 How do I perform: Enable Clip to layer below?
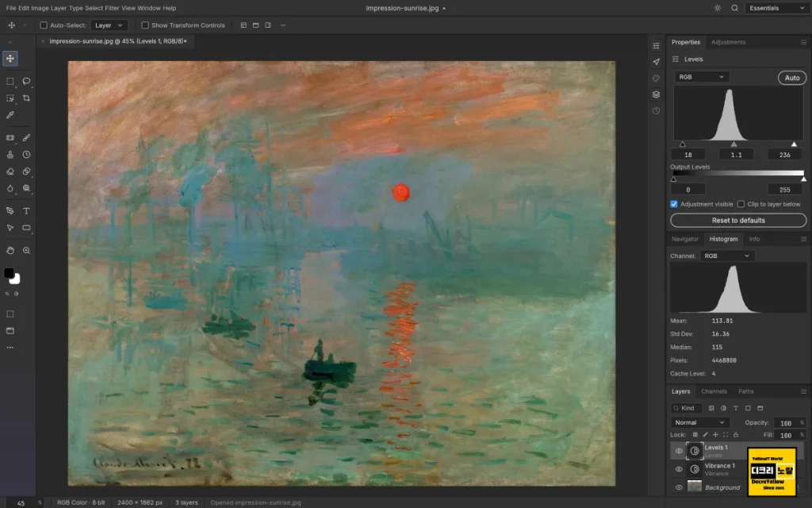741,204
